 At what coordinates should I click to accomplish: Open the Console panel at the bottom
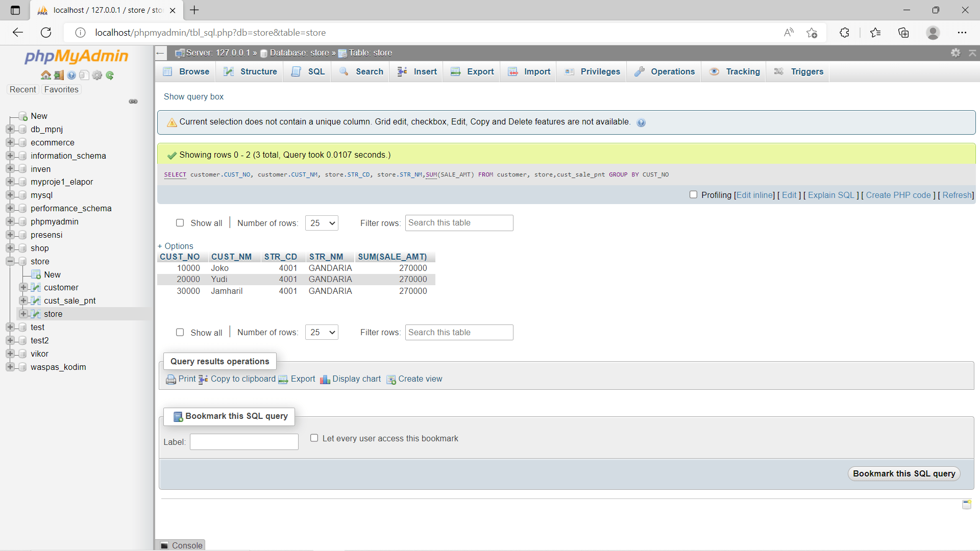pos(181,545)
